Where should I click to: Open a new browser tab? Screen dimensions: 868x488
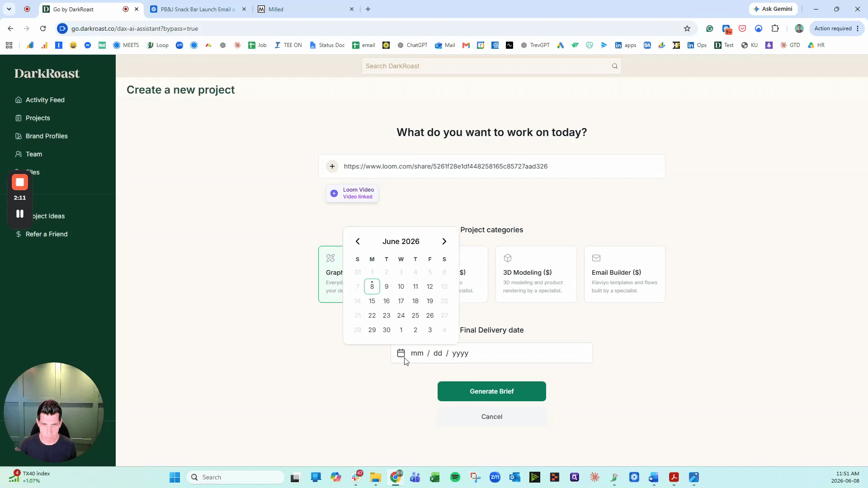point(368,9)
